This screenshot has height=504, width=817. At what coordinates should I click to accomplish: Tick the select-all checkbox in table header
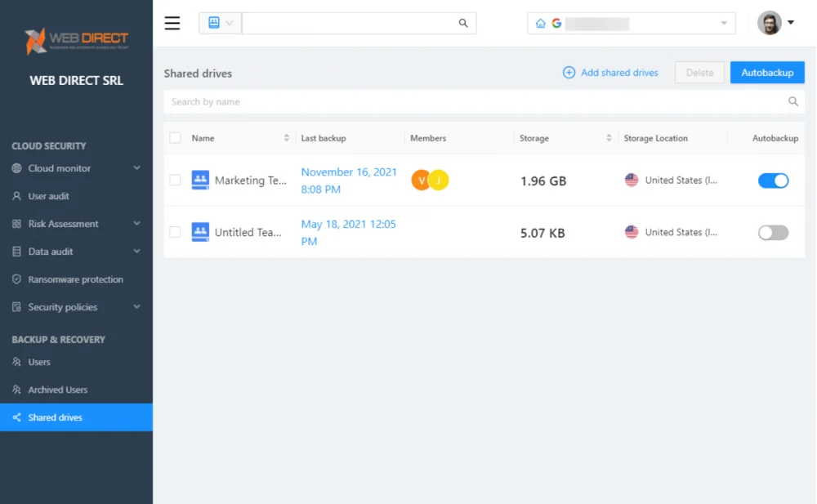175,137
